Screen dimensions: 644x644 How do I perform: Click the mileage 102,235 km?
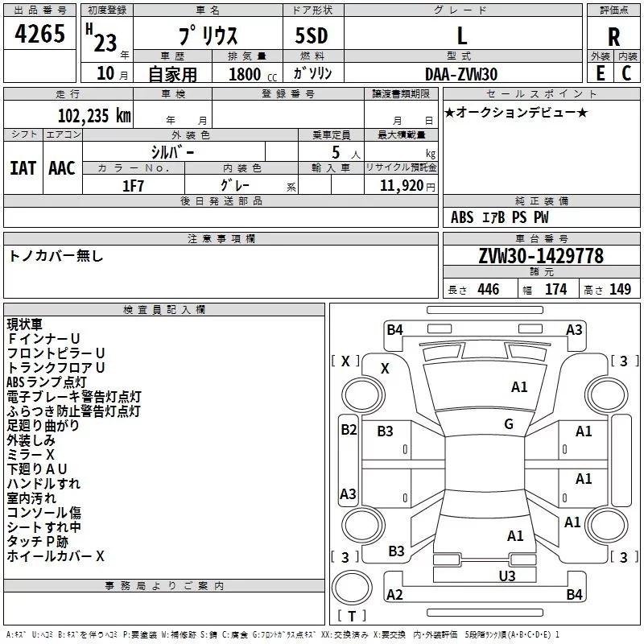(94, 115)
